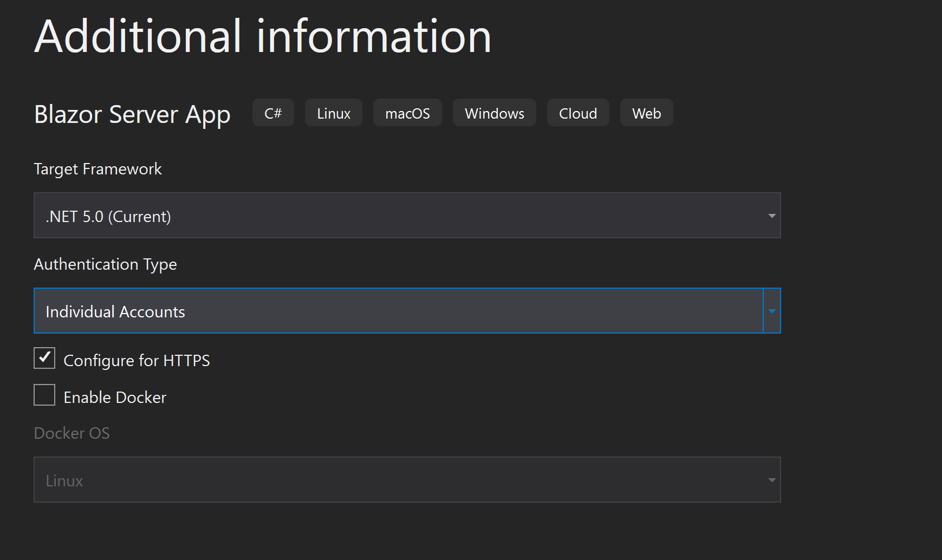Enable Docker support checkbox
This screenshot has width=942, height=560.
coord(44,395)
